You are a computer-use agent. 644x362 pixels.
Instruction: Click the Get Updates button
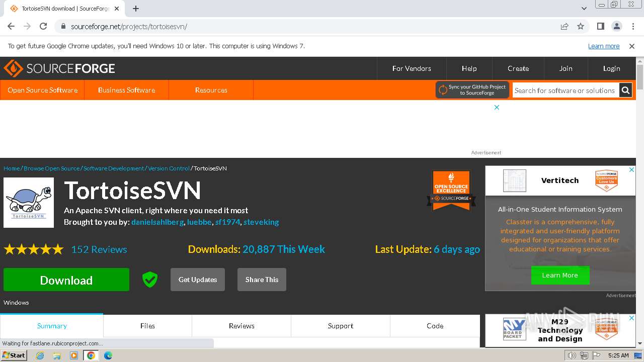(x=198, y=280)
